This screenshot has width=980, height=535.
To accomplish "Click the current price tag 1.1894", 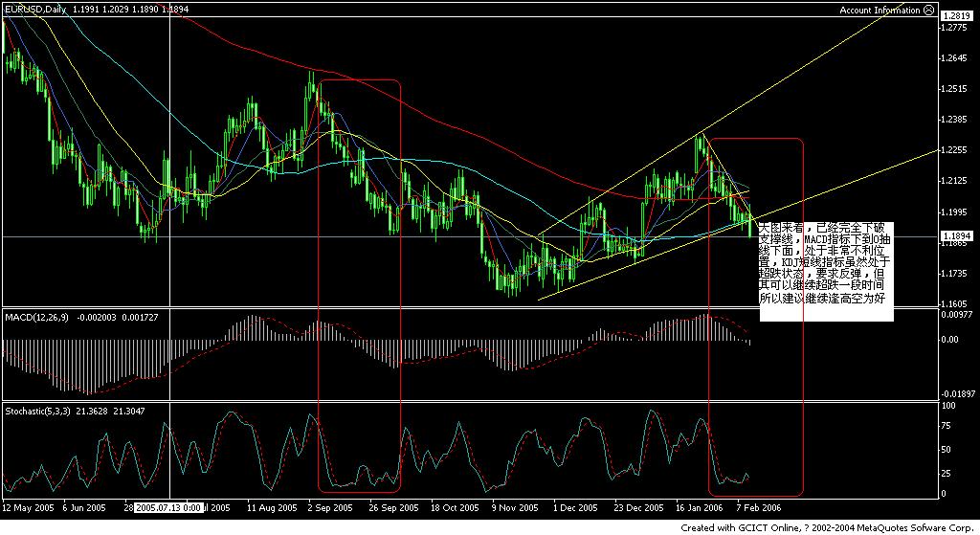I will pos(956,236).
